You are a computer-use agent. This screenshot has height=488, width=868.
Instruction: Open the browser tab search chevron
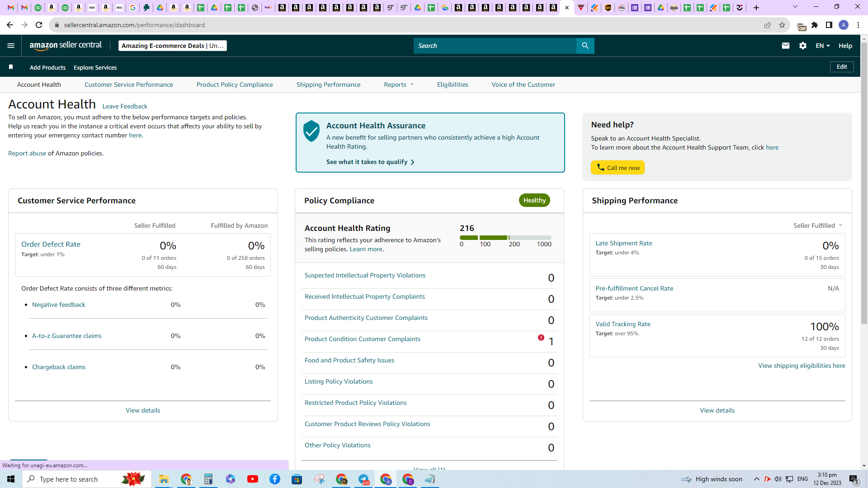coord(795,7)
